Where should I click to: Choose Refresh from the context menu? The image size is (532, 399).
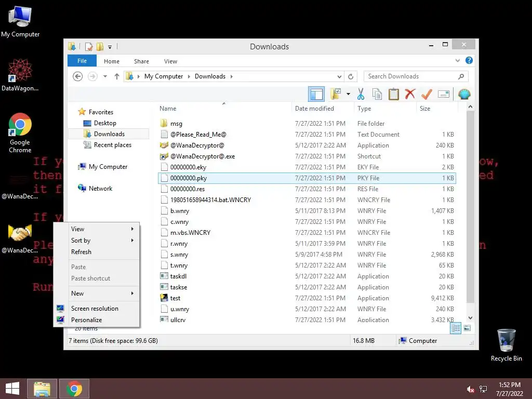[96, 252]
